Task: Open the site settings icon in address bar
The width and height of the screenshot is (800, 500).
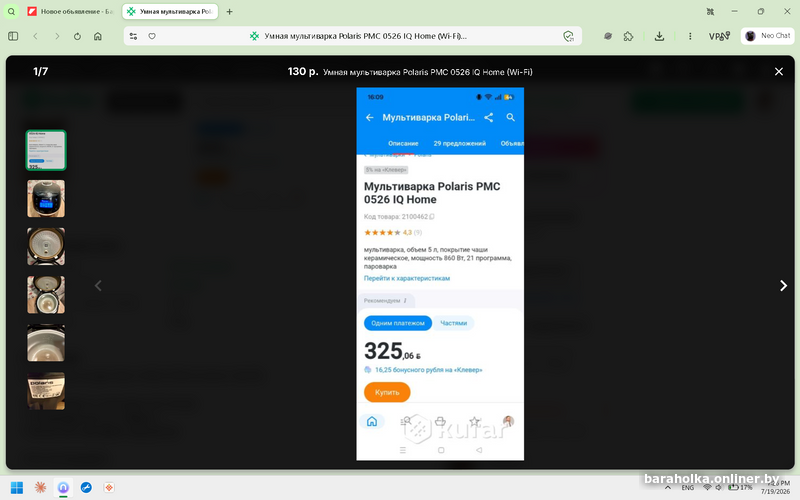Action: [x=133, y=36]
